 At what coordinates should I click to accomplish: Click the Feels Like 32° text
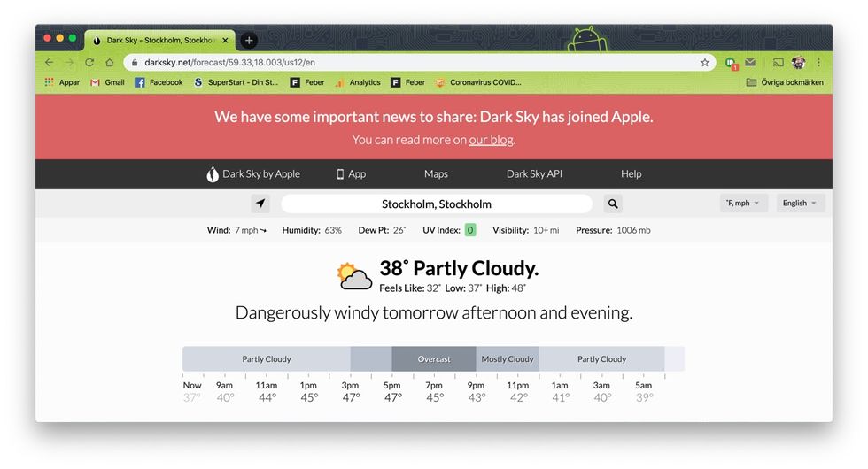[x=410, y=288]
